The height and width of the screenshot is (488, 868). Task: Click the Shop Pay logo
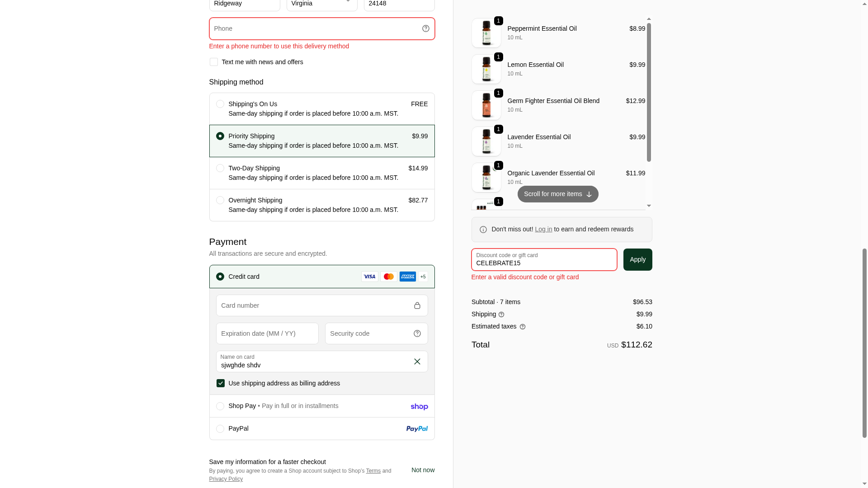pyautogui.click(x=419, y=407)
